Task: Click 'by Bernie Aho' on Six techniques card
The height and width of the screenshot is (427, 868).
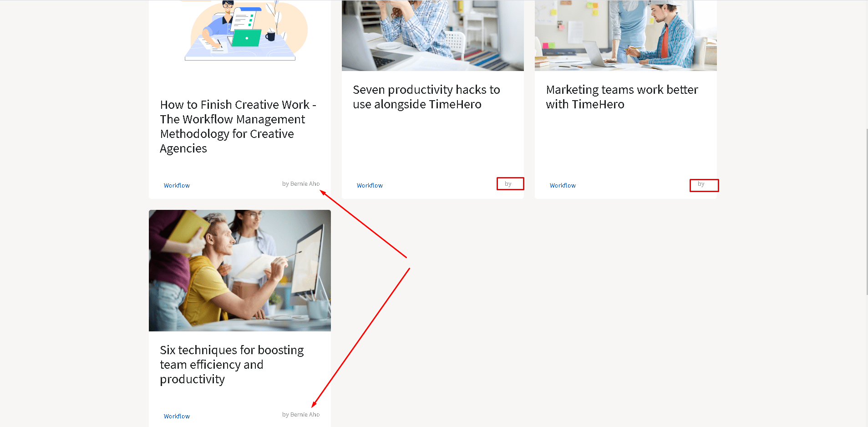Action: click(301, 415)
